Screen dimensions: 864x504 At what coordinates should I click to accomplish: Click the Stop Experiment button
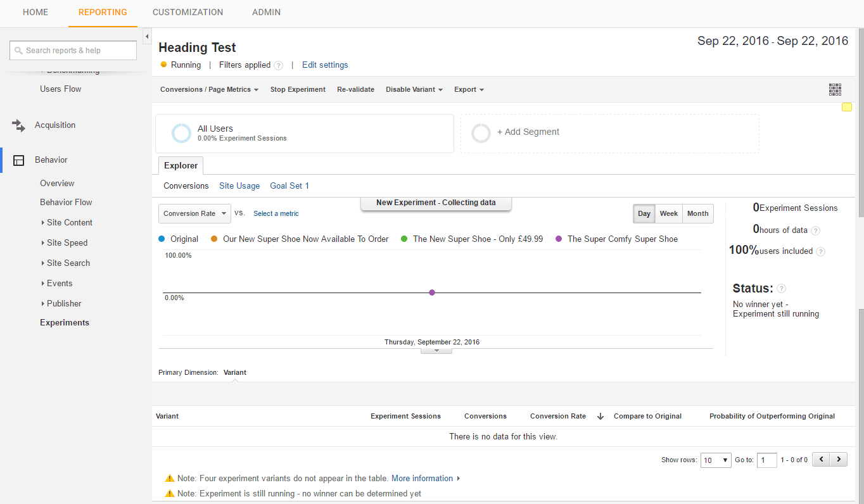click(298, 89)
